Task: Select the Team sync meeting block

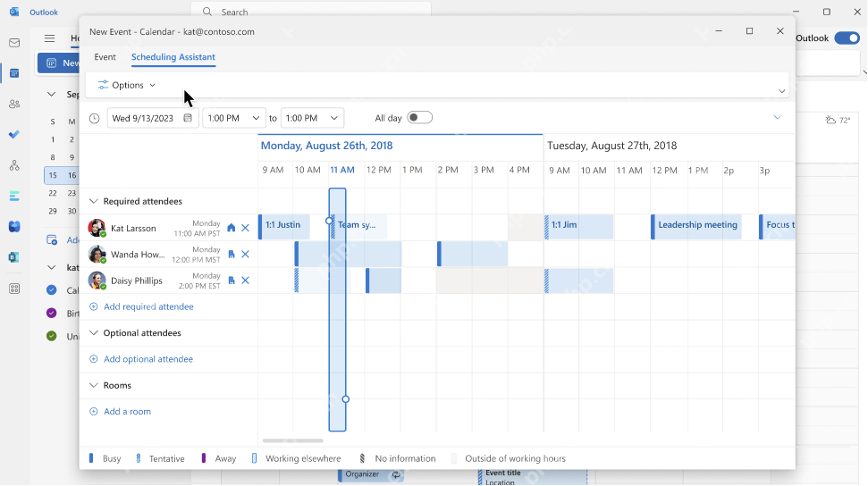Action: [358, 227]
